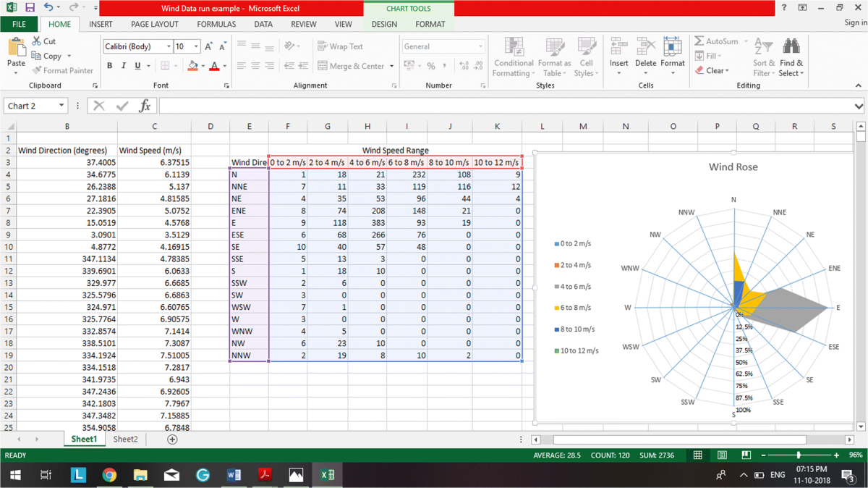
Task: Expand the General number format dropdown
Action: tap(480, 46)
